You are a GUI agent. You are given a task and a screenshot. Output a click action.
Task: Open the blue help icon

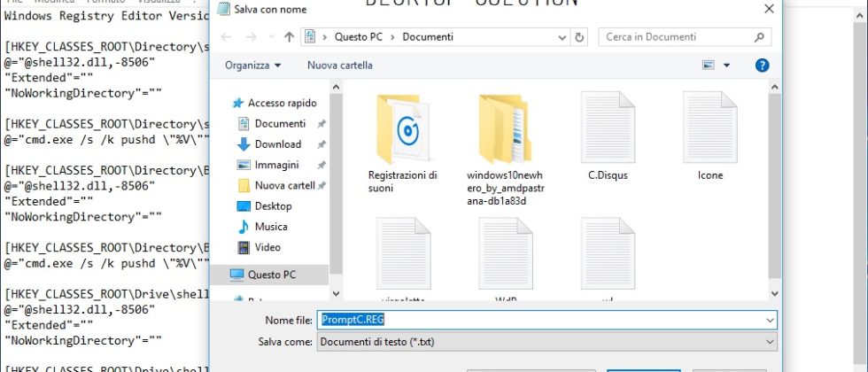coord(763,66)
